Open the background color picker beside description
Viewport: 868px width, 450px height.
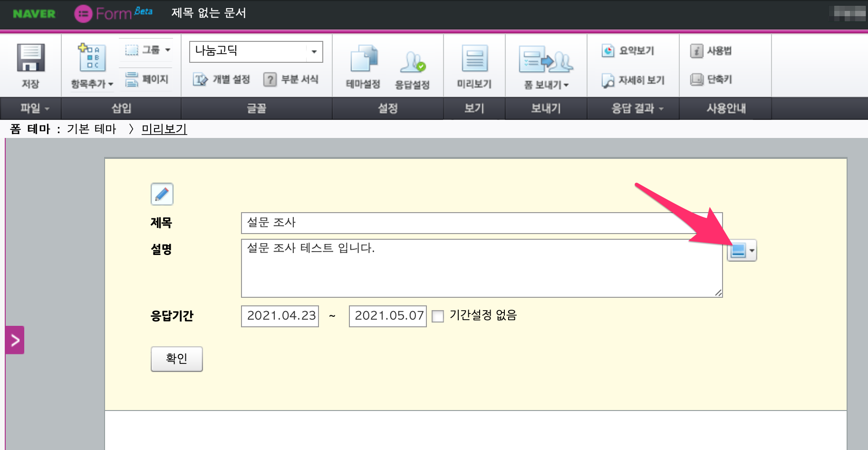click(742, 250)
